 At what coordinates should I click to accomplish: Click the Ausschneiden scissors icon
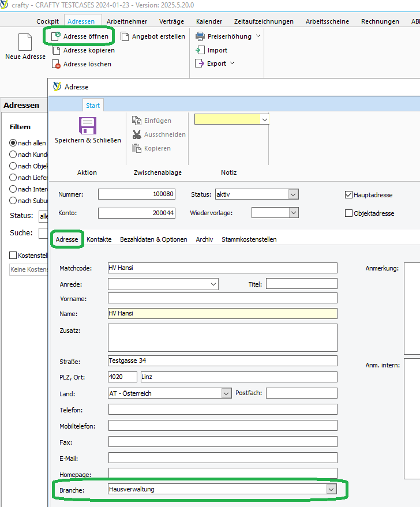137,134
